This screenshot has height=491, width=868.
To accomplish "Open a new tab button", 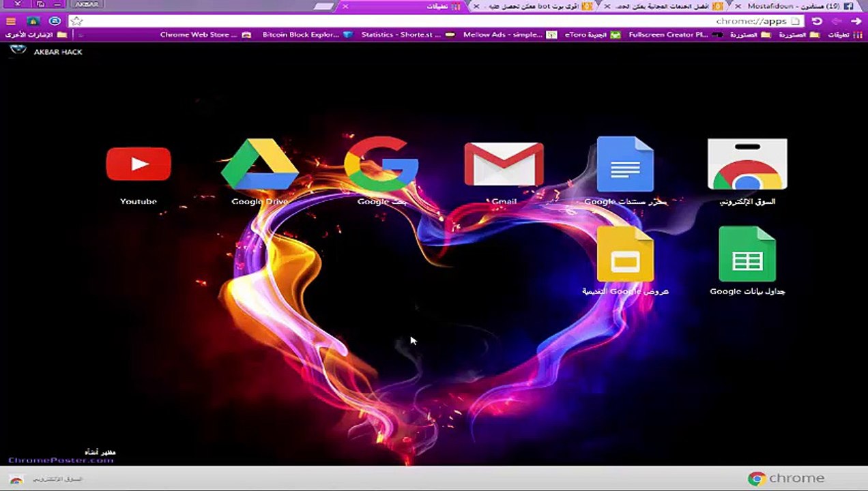I will [323, 6].
